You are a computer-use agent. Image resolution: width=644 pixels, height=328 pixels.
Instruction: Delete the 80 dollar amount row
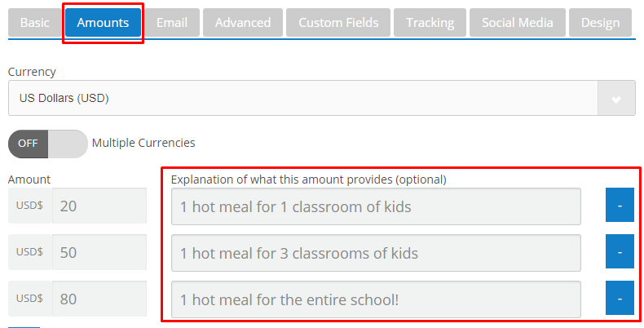[620, 299]
